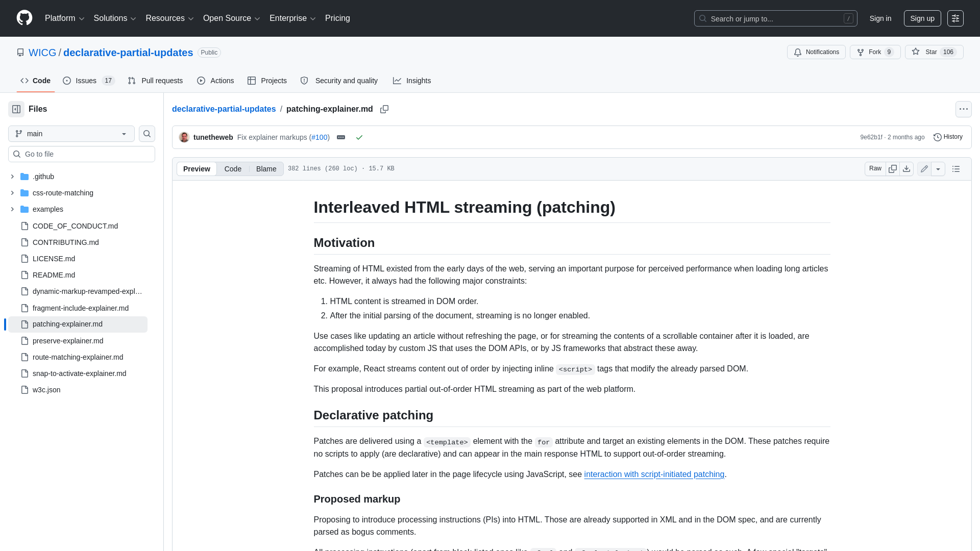This screenshot has height=551, width=980.
Task: Follow the interaction with script-initiated patching link
Action: pos(654,474)
